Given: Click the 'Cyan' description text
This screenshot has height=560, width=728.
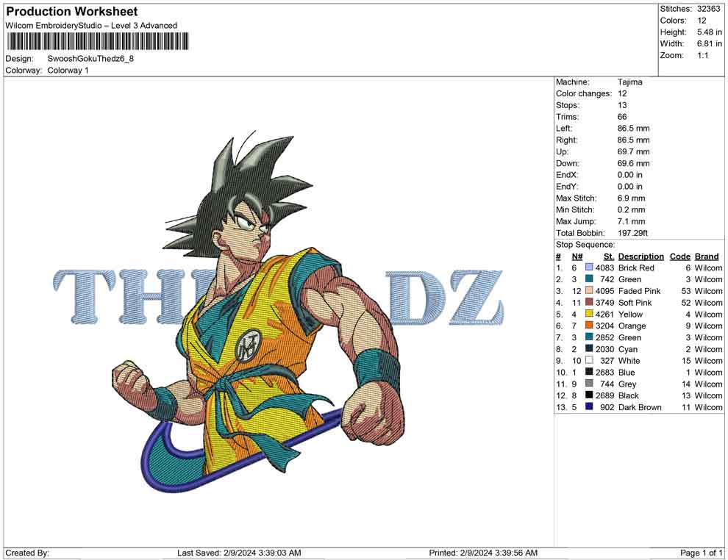Looking at the screenshot, I should pos(628,349).
